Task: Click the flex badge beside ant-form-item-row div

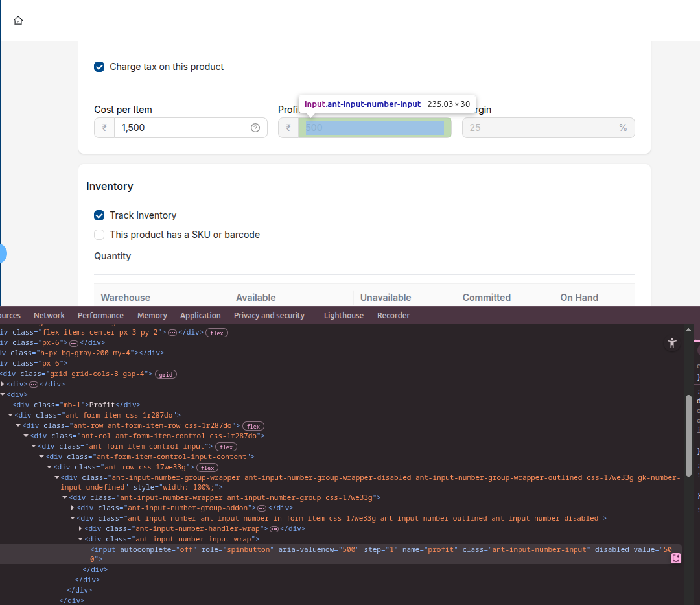Action: [253, 426]
